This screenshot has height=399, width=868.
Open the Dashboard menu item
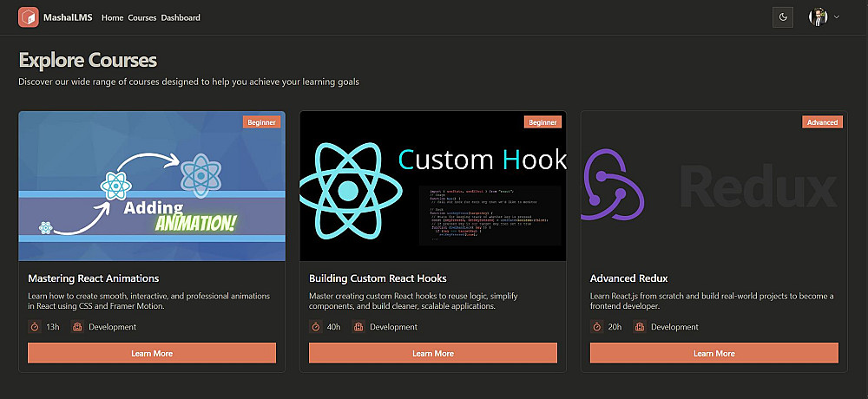coord(181,17)
